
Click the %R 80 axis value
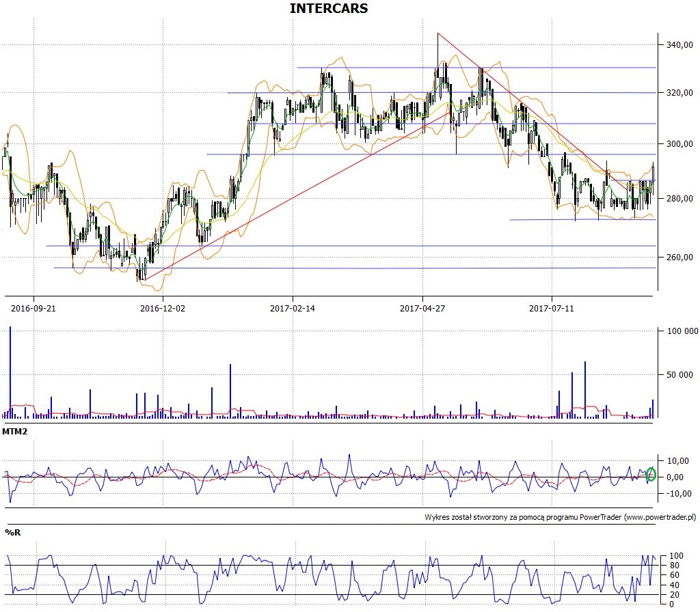pyautogui.click(x=675, y=566)
